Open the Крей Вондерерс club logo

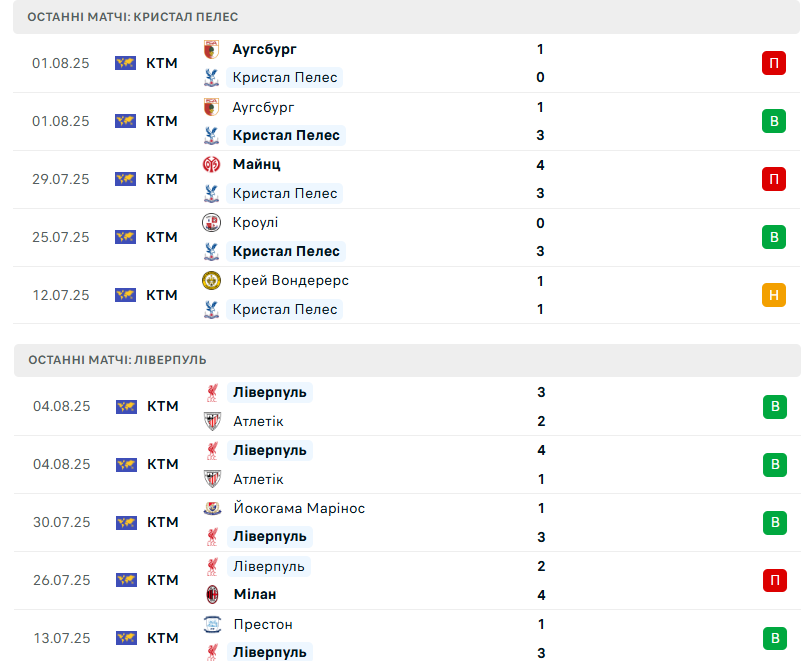211,281
